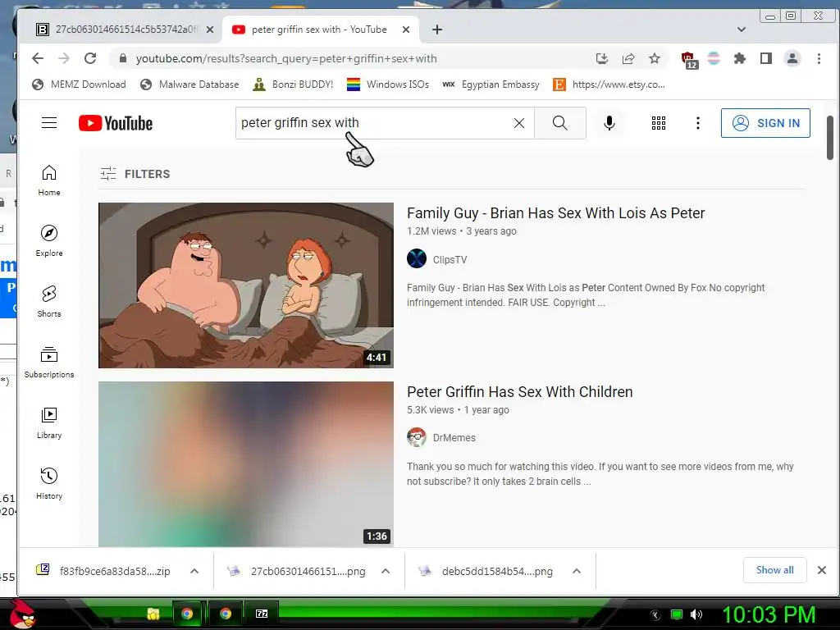Open the Extensions puzzle menu
Screen dimensions: 840x630
740,58
